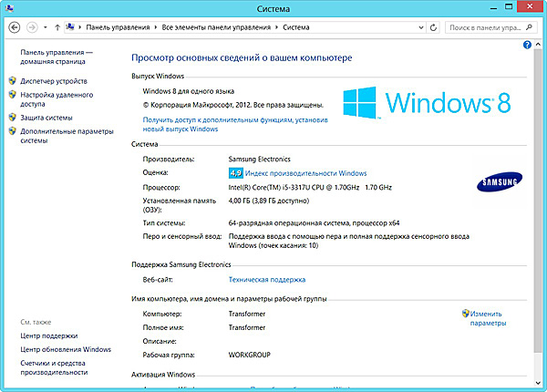Click the Back navigation arrow

tap(15, 28)
